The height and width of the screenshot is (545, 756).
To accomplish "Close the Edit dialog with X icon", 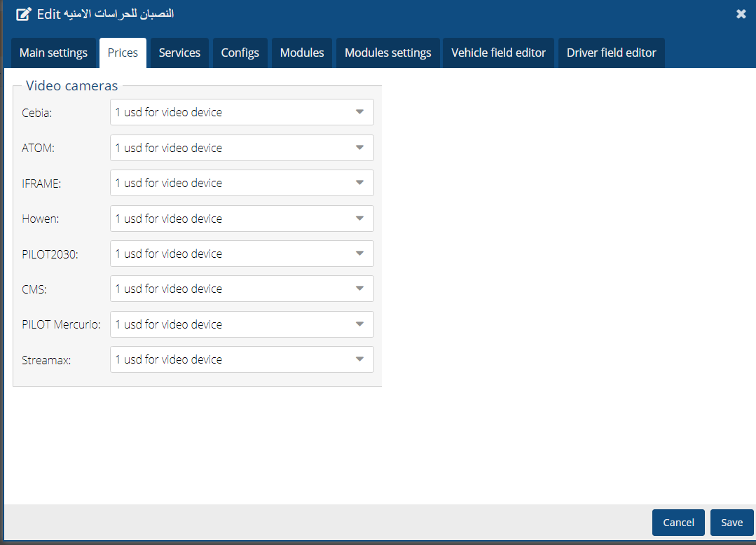I will pos(741,14).
